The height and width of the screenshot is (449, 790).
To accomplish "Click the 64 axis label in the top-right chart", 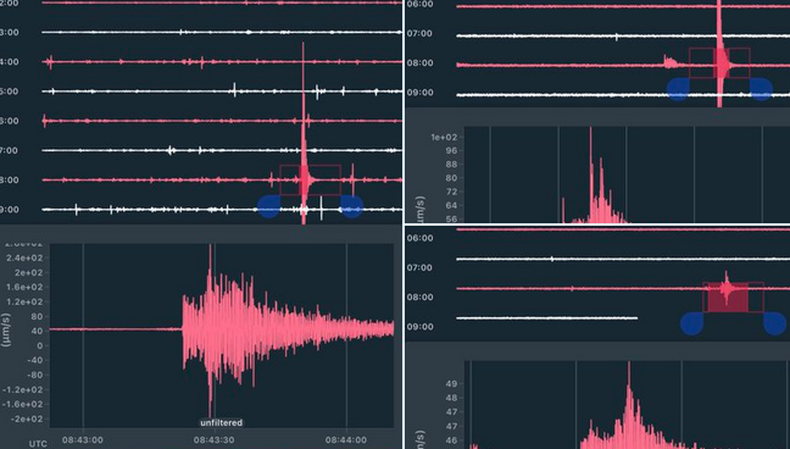I will tap(451, 206).
